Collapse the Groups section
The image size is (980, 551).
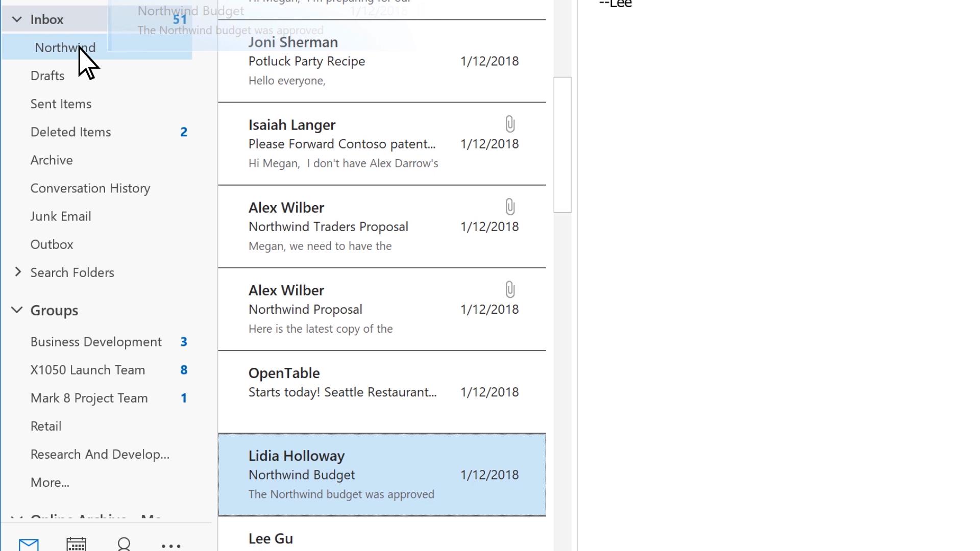(x=17, y=310)
